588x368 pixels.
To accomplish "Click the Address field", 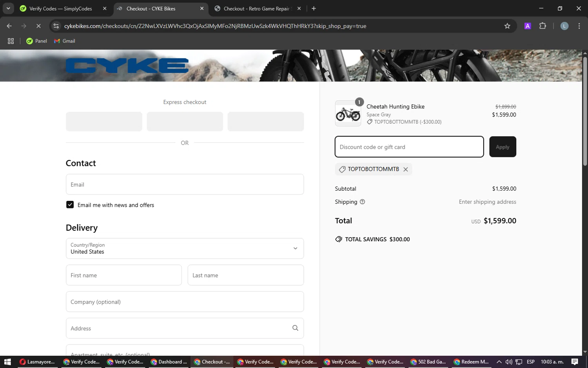I will (185, 328).
